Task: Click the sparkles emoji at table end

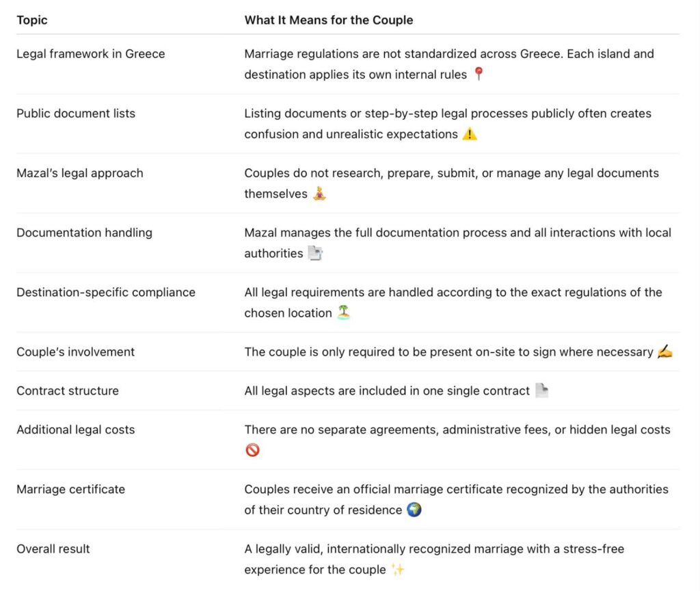Action: tap(398, 569)
